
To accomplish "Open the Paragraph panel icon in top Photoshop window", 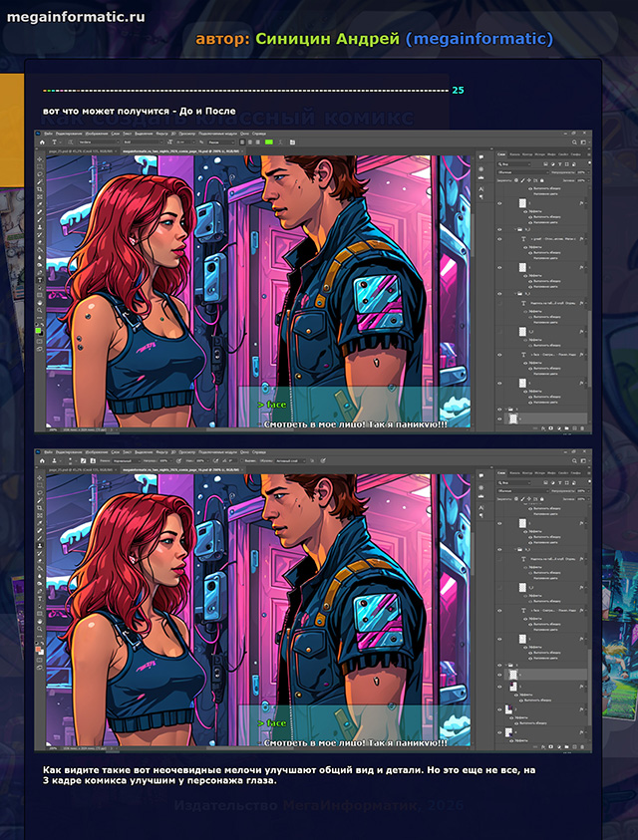I will click(480, 197).
